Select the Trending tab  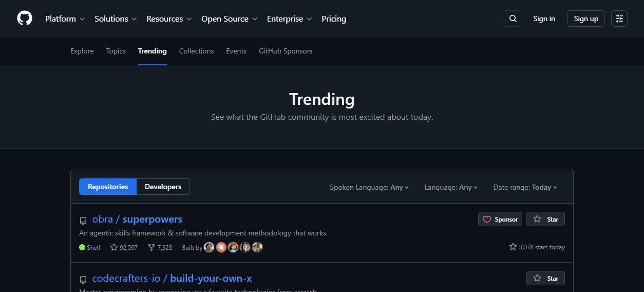(x=153, y=51)
